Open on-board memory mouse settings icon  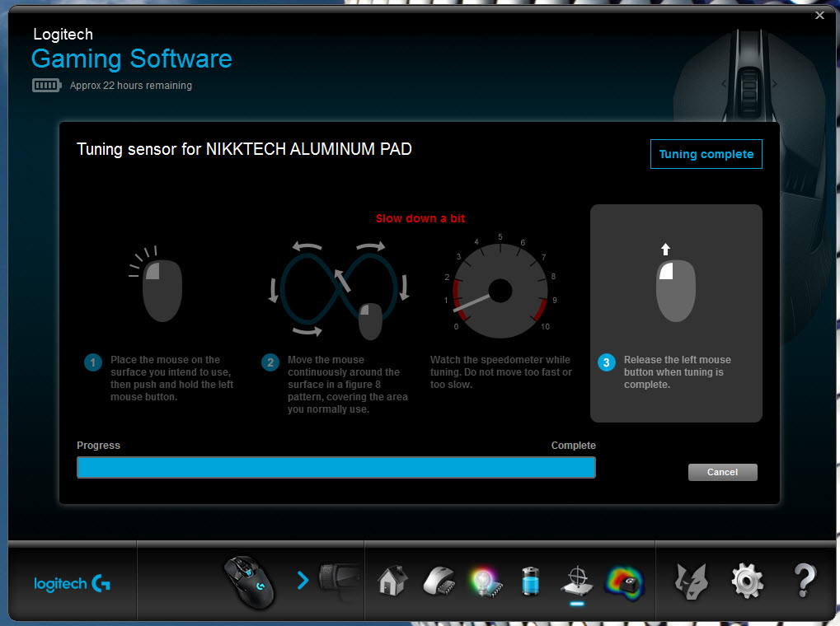[439, 582]
